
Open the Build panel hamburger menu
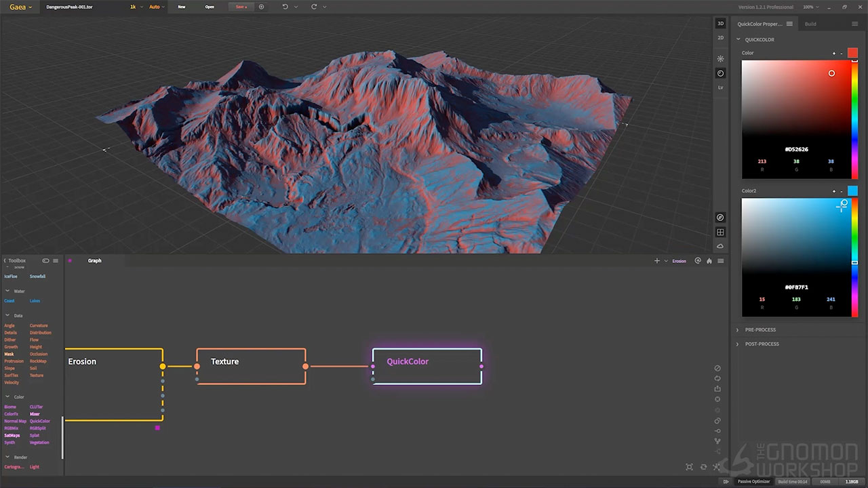pos(854,24)
